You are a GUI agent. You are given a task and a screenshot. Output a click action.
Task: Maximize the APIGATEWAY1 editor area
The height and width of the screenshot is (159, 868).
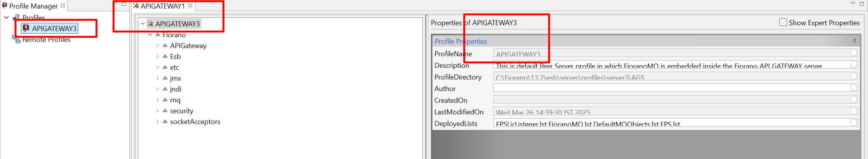862,4
